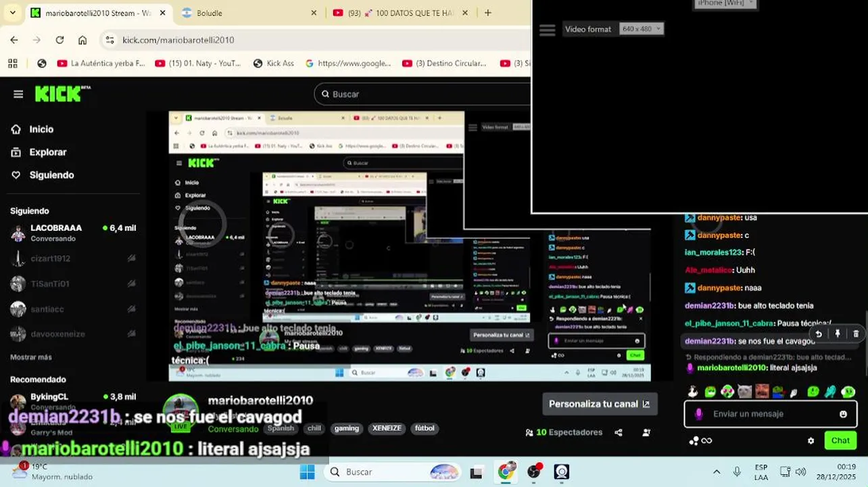Close the Boludle tab
The width and height of the screenshot is (868, 487).
tap(314, 13)
